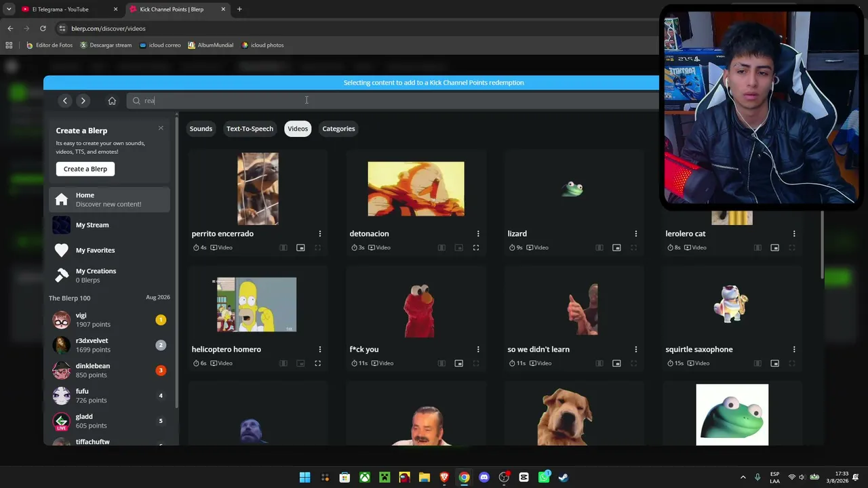The image size is (868, 488).
Task: Switch to the Text-To-Speech tab
Action: click(x=250, y=129)
